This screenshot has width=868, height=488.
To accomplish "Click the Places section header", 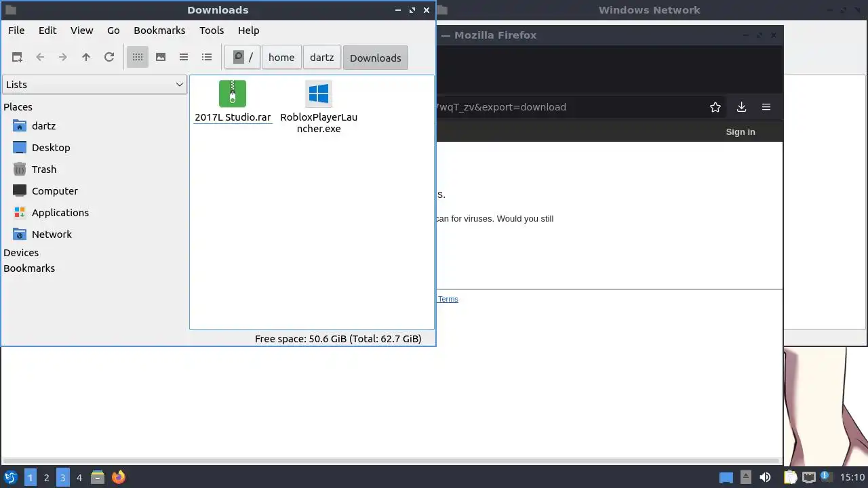I will [x=18, y=107].
